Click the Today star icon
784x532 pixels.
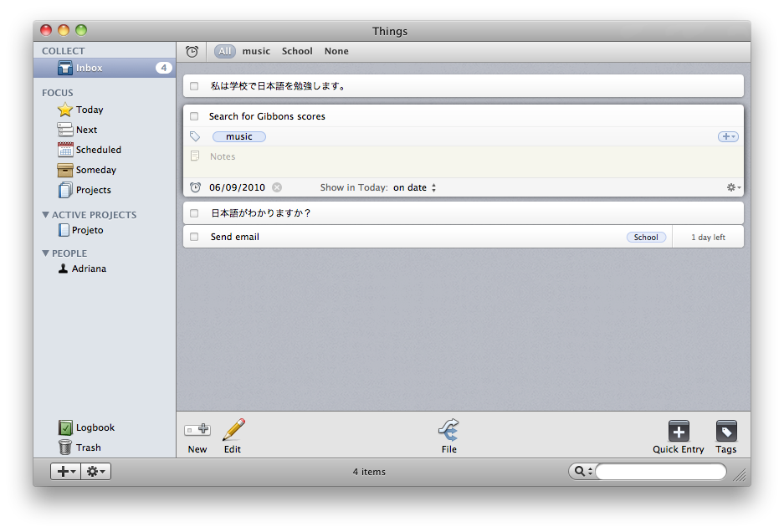[65, 110]
